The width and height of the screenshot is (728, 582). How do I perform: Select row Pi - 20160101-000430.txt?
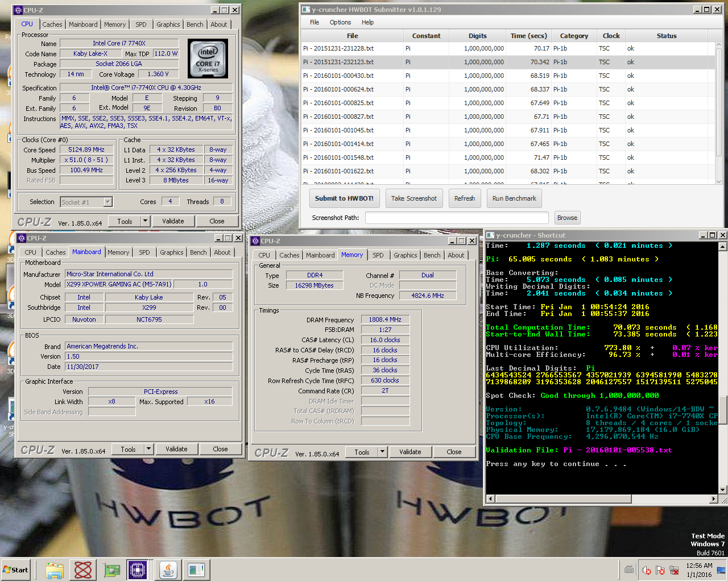pyautogui.click(x=508, y=76)
